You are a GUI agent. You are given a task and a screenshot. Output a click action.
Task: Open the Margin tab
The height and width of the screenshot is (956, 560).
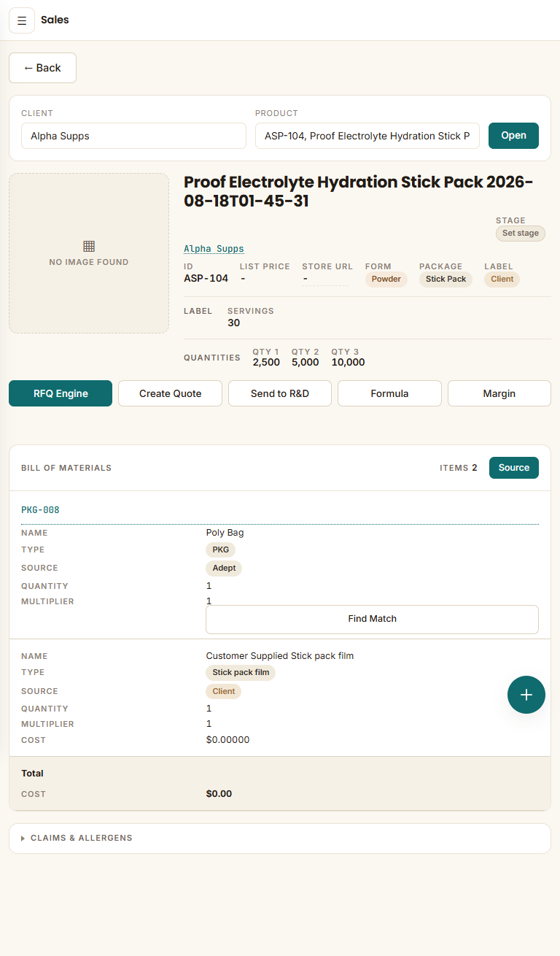tap(499, 393)
